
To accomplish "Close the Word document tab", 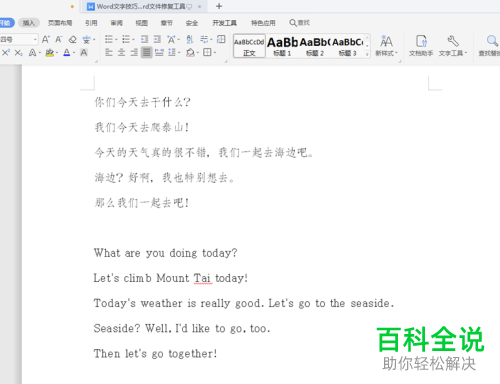I will coord(199,6).
